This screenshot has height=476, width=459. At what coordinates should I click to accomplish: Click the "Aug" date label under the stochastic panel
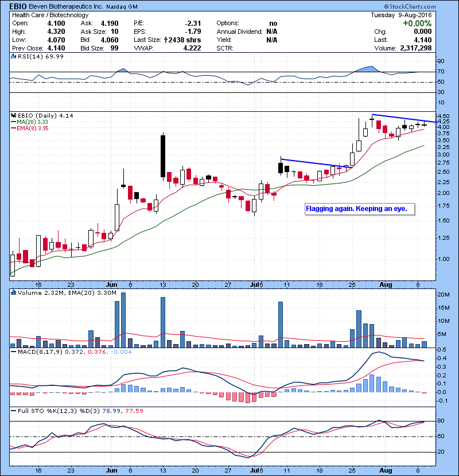(x=386, y=470)
